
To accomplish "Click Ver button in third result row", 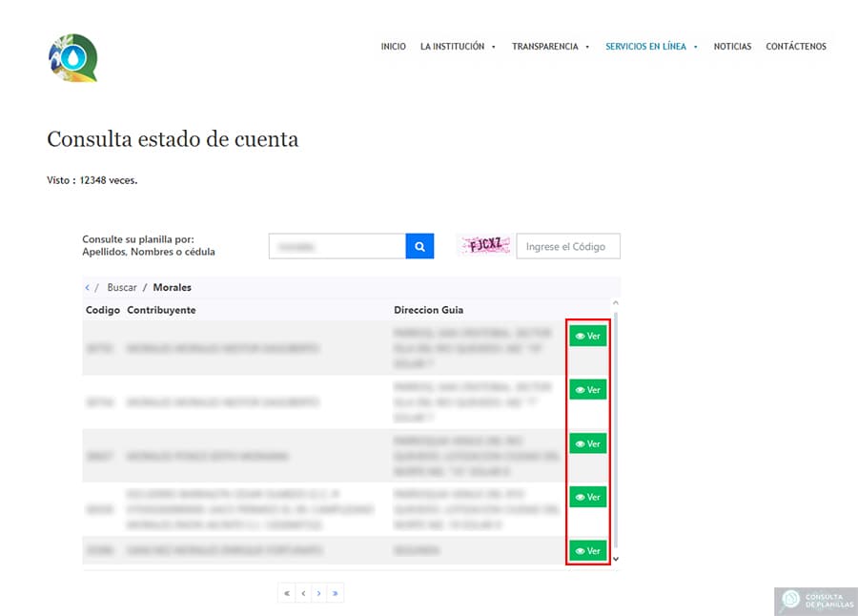I will (588, 443).
